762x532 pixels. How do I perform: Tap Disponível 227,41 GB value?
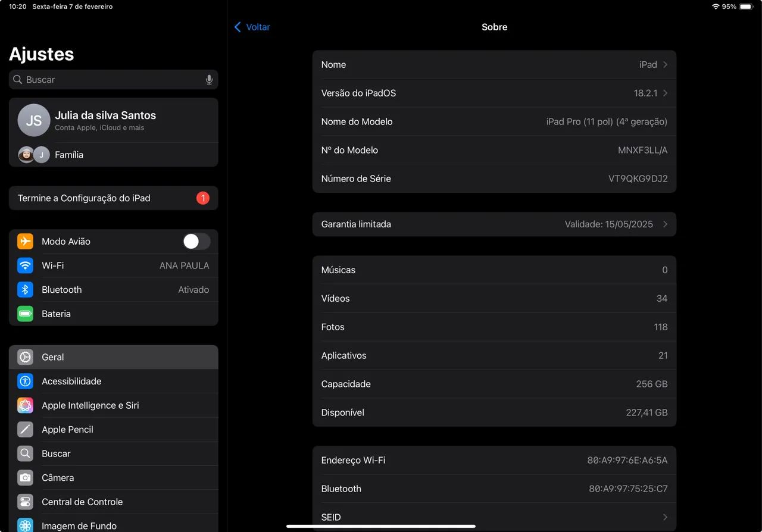[x=647, y=412]
